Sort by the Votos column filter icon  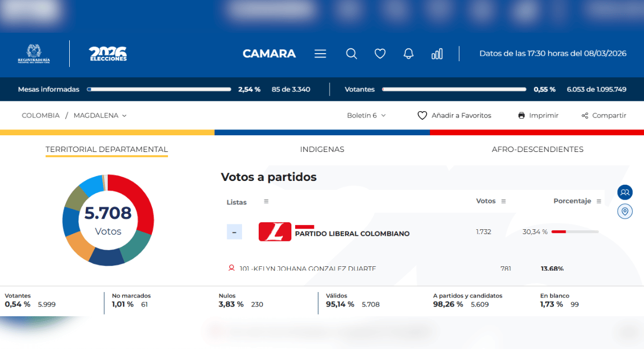[x=503, y=201]
